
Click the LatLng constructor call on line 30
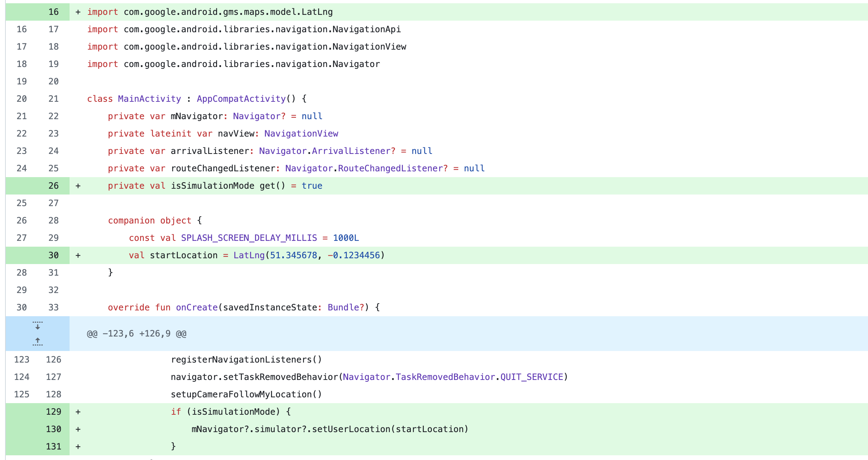[x=249, y=255]
